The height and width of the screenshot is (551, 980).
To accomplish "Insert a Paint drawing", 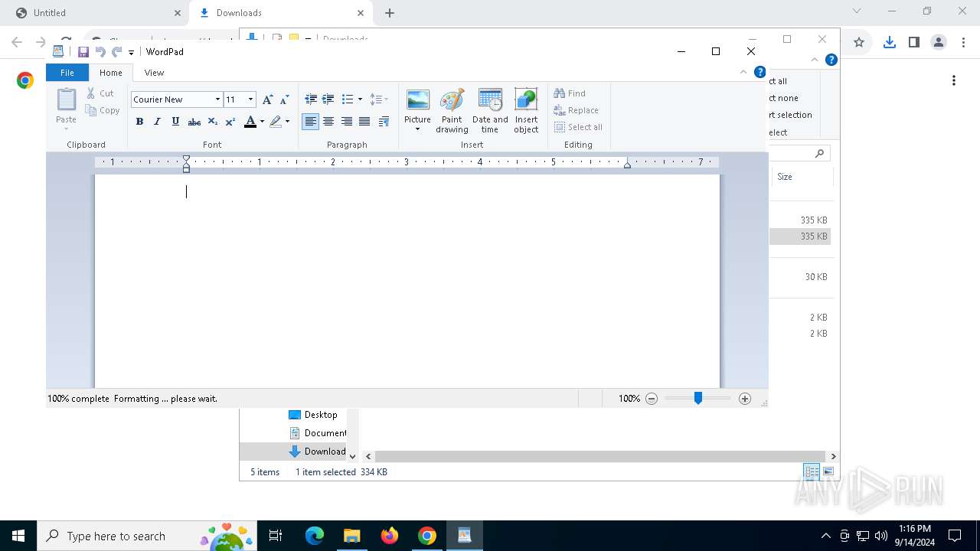I will [x=452, y=111].
